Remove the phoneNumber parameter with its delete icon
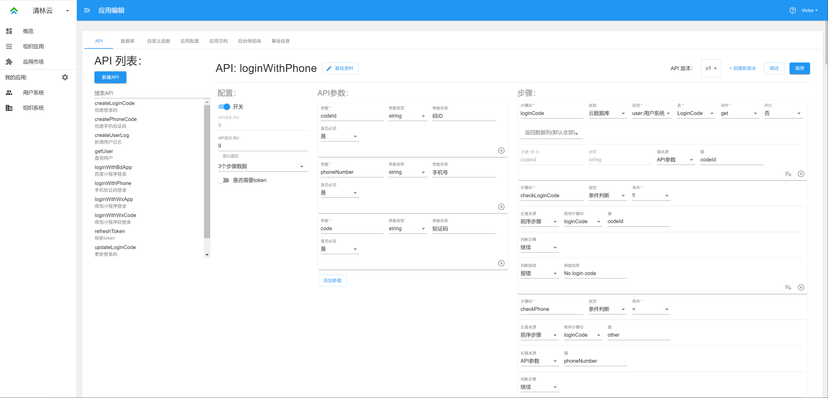 pos(501,207)
